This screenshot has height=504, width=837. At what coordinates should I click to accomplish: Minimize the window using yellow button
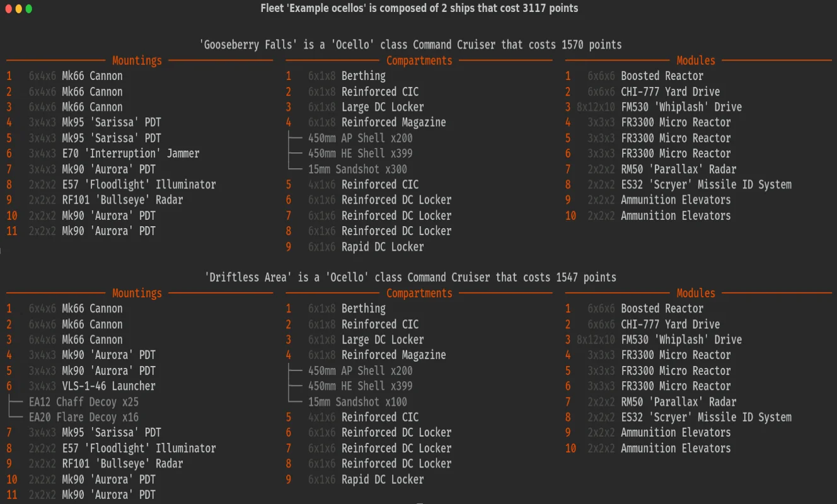(x=19, y=9)
